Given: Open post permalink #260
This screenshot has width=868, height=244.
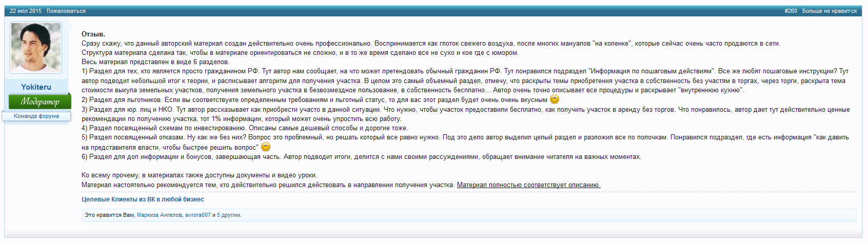Looking at the screenshot, I should coord(791,11).
